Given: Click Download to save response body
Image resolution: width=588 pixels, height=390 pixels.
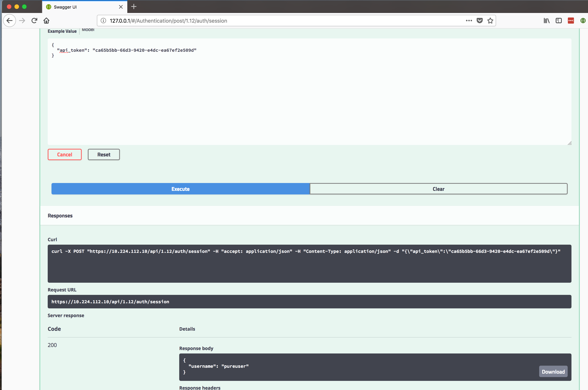Looking at the screenshot, I should click(x=553, y=372).
